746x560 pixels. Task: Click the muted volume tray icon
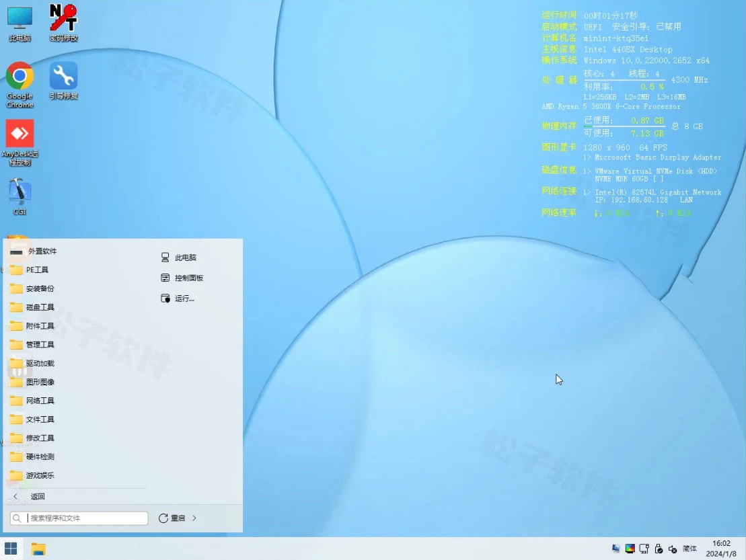click(673, 549)
